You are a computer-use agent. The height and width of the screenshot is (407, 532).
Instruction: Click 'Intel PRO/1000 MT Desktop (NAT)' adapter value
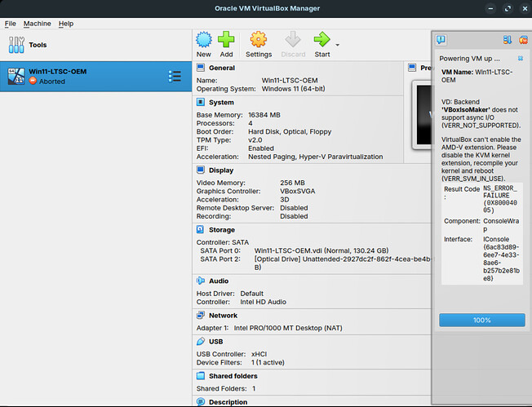point(288,328)
